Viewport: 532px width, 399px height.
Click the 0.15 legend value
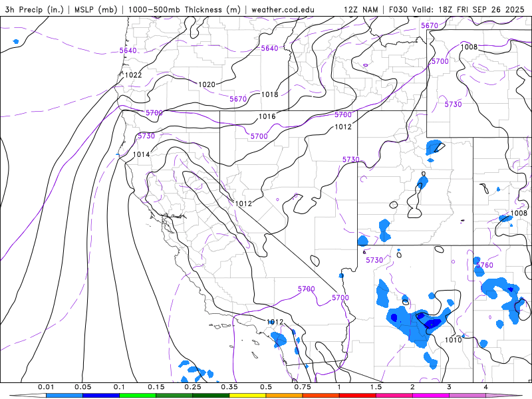click(x=156, y=387)
